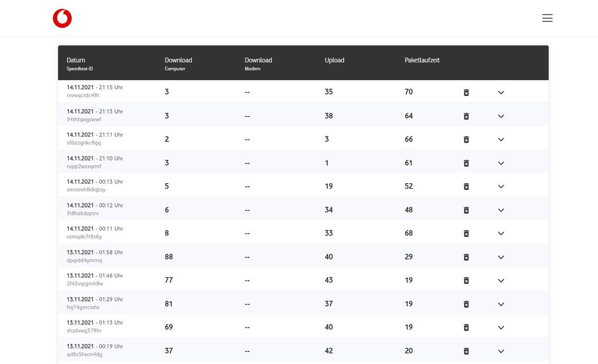Click the Datum column header
Image resolution: width=598 pixels, height=364 pixels.
tap(76, 60)
